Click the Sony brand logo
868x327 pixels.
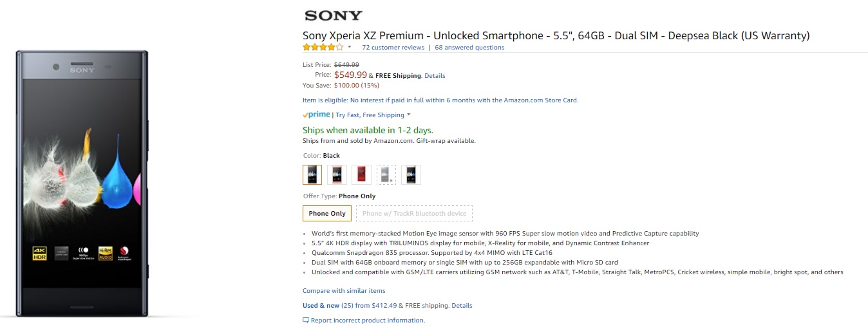(333, 15)
